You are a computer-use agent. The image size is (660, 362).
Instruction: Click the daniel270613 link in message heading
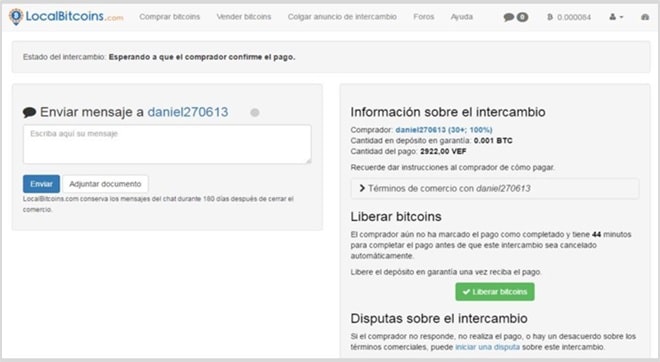[188, 112]
